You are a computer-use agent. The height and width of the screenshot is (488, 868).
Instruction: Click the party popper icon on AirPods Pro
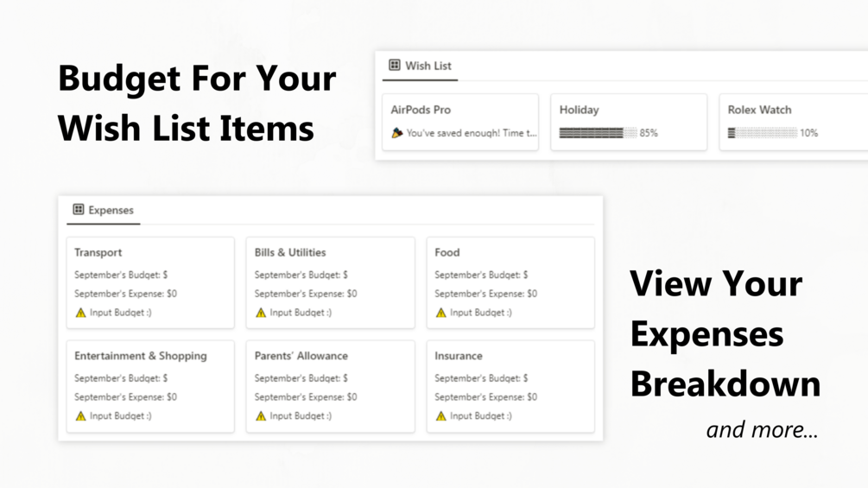[397, 133]
